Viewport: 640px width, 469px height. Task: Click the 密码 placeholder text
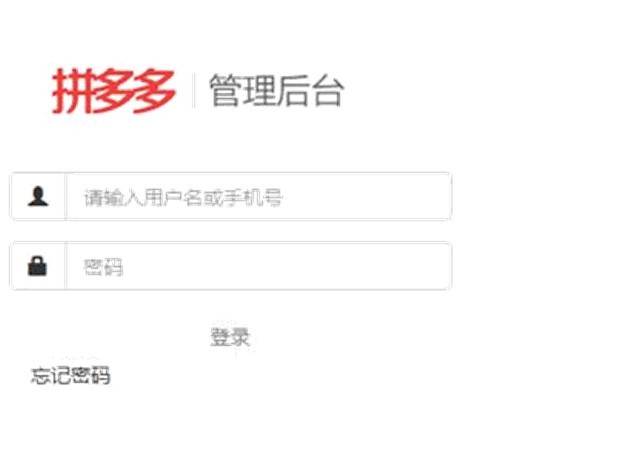[x=103, y=267]
